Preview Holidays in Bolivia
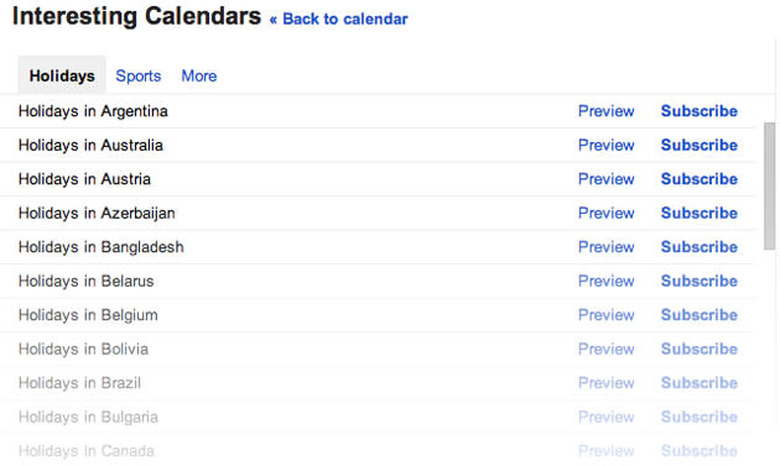The height and width of the screenshot is (466, 780). 606,349
